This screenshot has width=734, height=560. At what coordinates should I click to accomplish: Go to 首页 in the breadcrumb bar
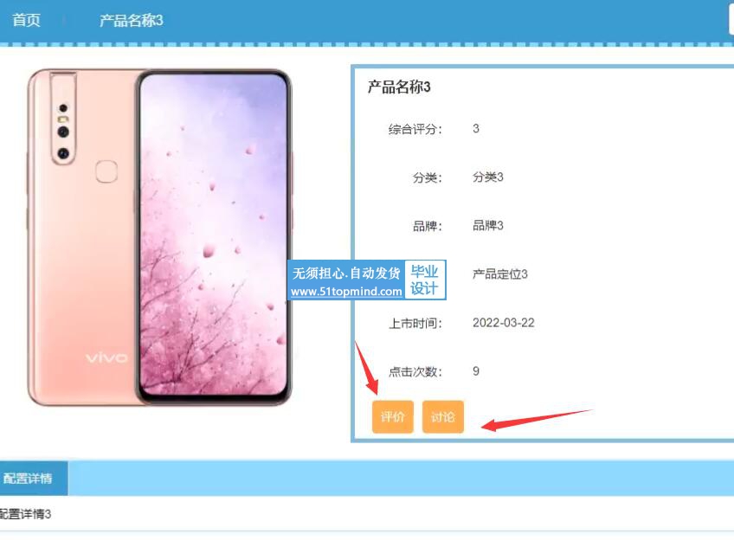26,20
